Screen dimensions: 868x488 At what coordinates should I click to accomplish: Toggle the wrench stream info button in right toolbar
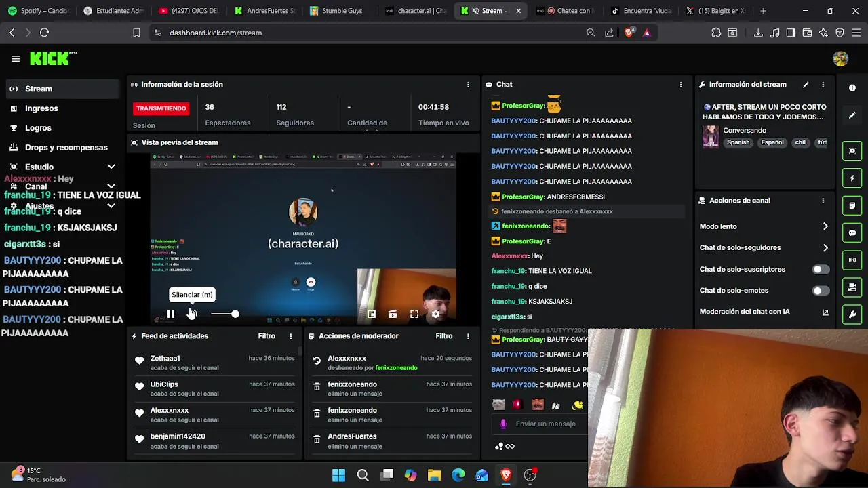coord(852,316)
